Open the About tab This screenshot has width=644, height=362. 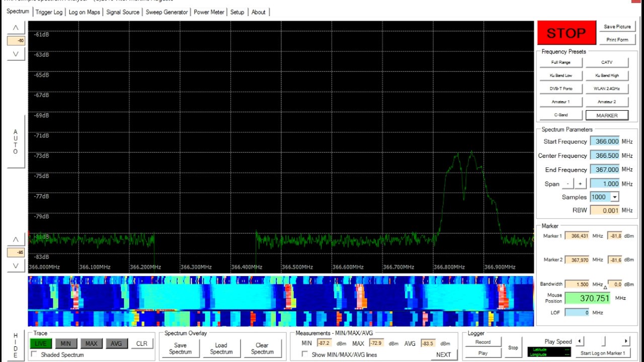point(258,12)
